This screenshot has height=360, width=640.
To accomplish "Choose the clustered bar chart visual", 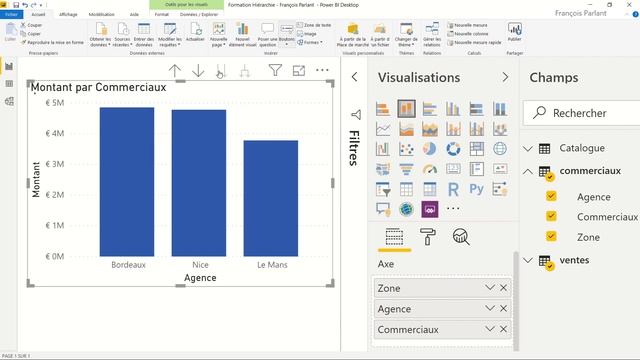I will 429,109.
